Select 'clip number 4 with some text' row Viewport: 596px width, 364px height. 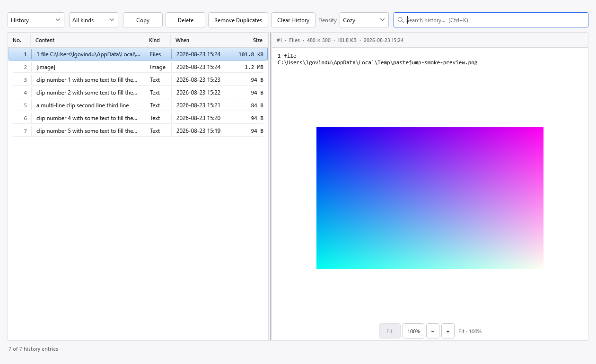pyautogui.click(x=138, y=118)
